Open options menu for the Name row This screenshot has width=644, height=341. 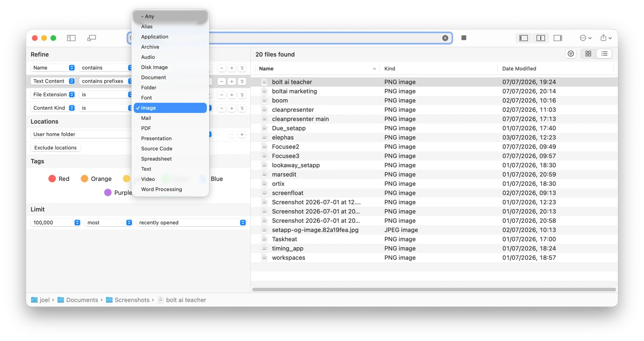(242, 68)
